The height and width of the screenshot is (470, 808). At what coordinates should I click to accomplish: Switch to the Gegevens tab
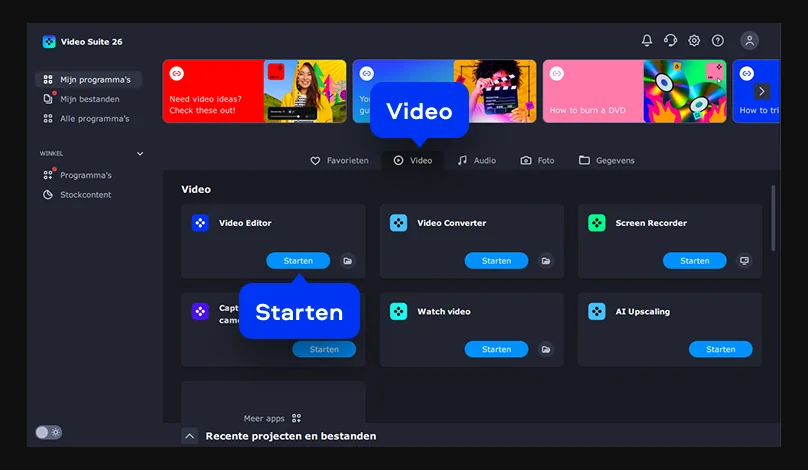(607, 161)
